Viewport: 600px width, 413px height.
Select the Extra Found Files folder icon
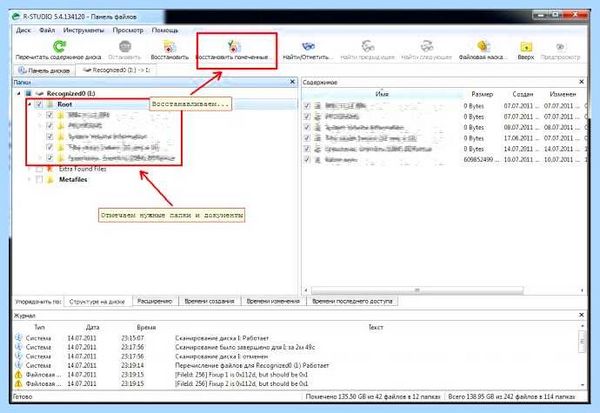(x=50, y=169)
